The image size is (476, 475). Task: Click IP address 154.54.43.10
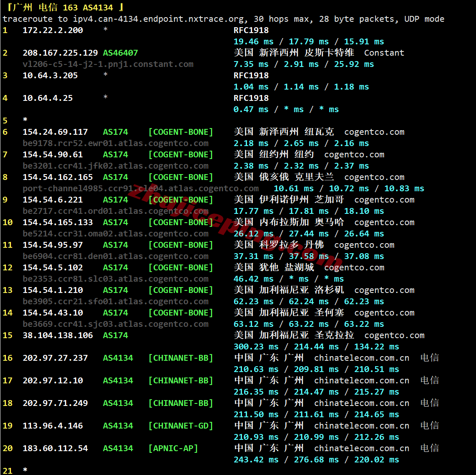[x=52, y=313]
